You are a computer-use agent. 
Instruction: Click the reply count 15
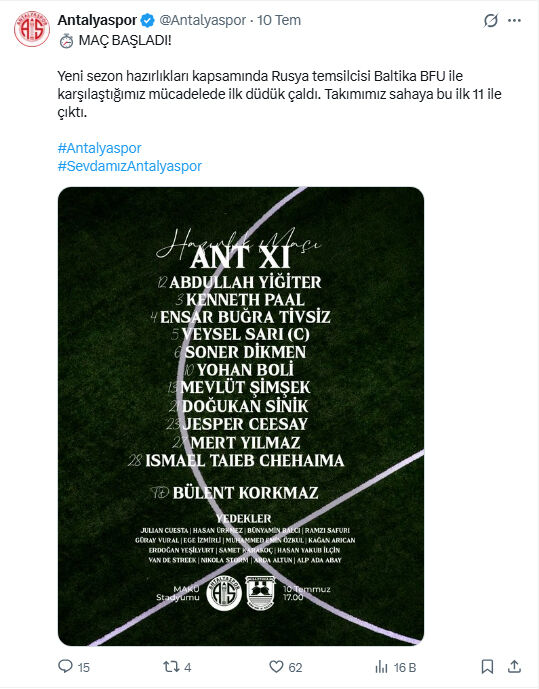(x=83, y=667)
